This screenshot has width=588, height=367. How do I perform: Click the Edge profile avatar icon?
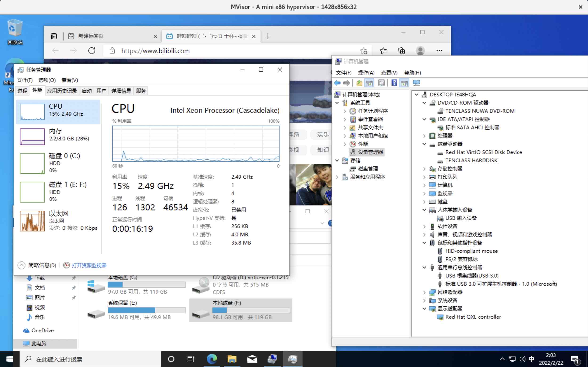click(x=420, y=51)
